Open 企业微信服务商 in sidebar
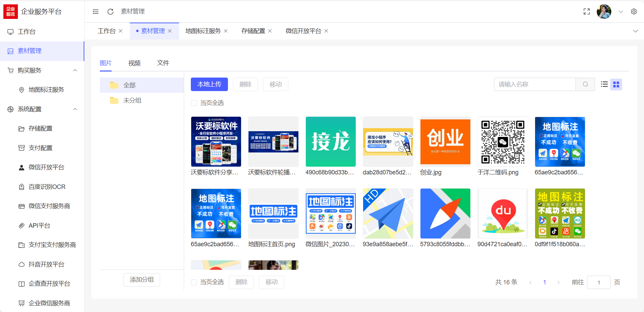 click(42, 303)
